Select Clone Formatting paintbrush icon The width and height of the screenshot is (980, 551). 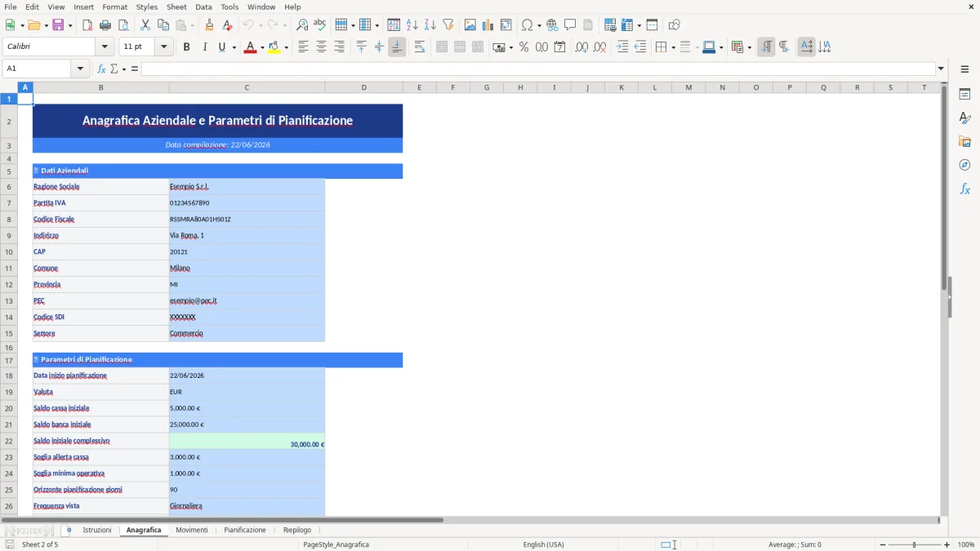(209, 25)
